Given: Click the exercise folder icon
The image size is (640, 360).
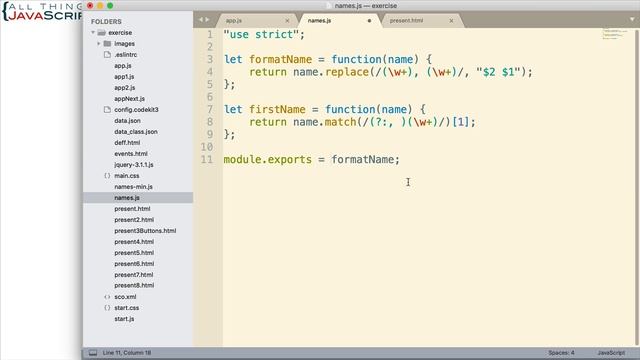Looking at the screenshot, I should [102, 32].
